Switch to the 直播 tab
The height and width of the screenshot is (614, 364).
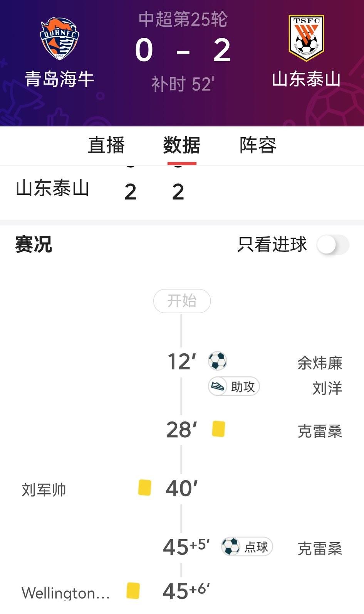[106, 145]
